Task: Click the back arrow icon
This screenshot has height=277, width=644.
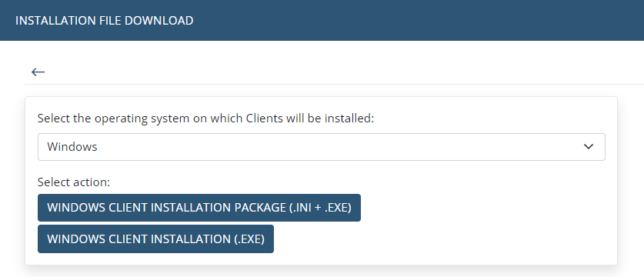Action: pos(38,72)
